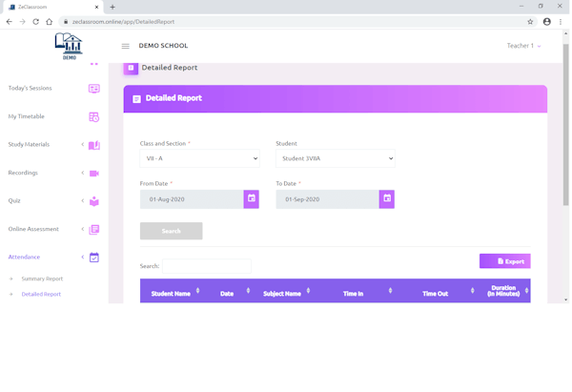
Task: Click the Online Assessment icon
Action: pos(93,229)
